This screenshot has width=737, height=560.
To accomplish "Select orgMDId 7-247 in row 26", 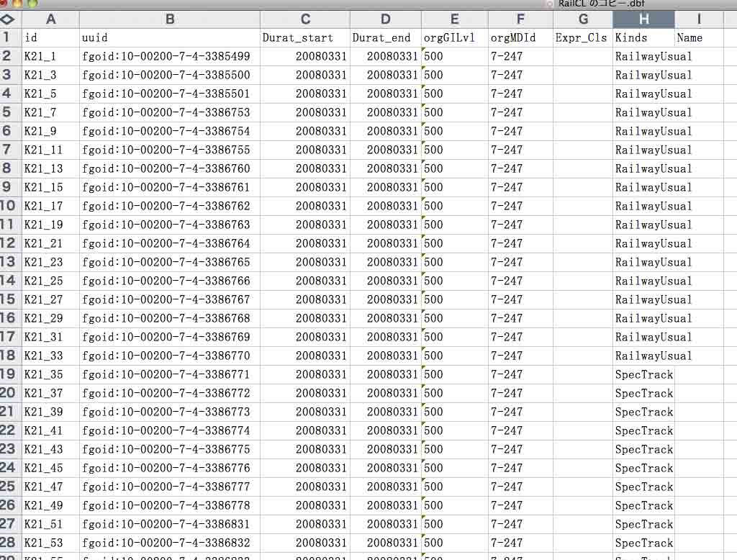I will click(x=520, y=505).
